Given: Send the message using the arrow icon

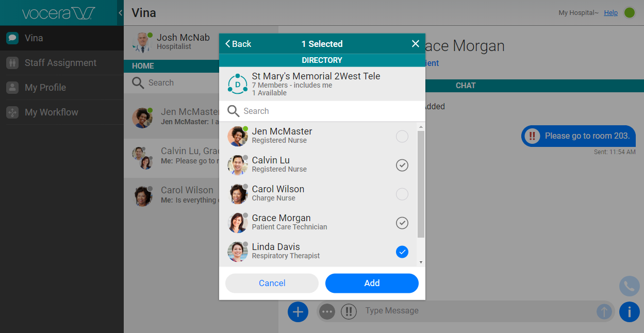Looking at the screenshot, I should pyautogui.click(x=604, y=311).
